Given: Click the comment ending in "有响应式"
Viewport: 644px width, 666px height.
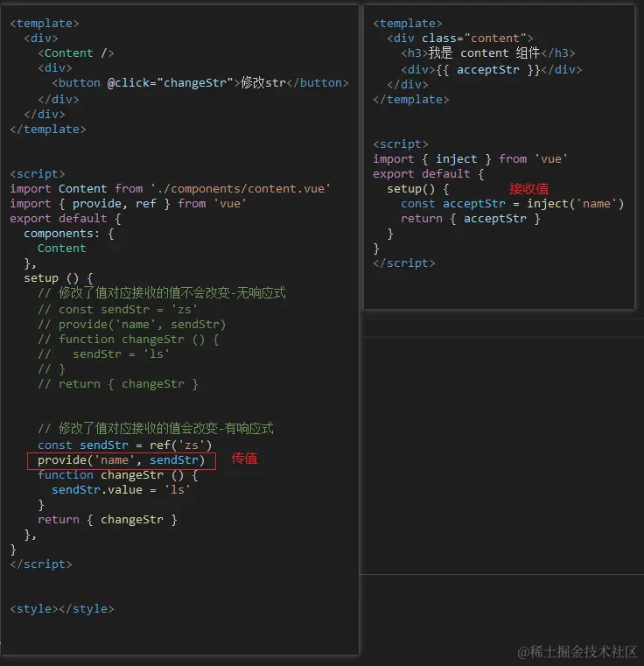Looking at the screenshot, I should (156, 428).
